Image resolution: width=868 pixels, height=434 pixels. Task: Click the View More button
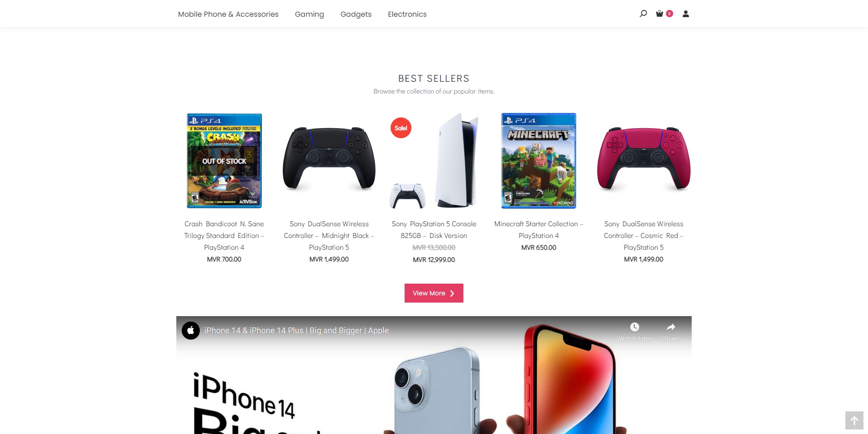pyautogui.click(x=434, y=293)
